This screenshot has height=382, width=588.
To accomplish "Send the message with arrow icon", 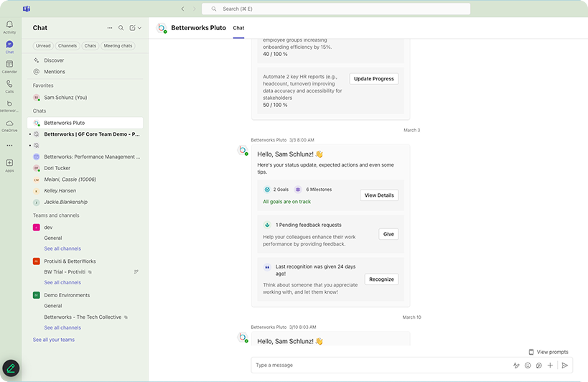I will point(565,365).
